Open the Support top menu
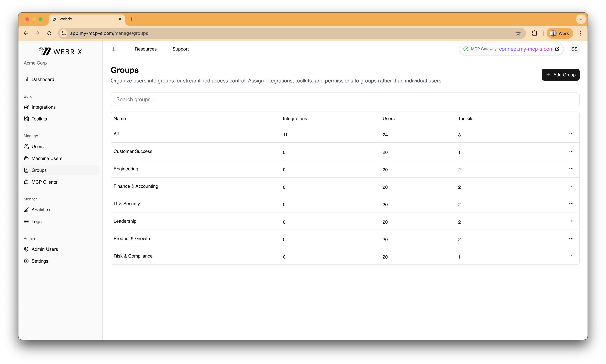 180,49
